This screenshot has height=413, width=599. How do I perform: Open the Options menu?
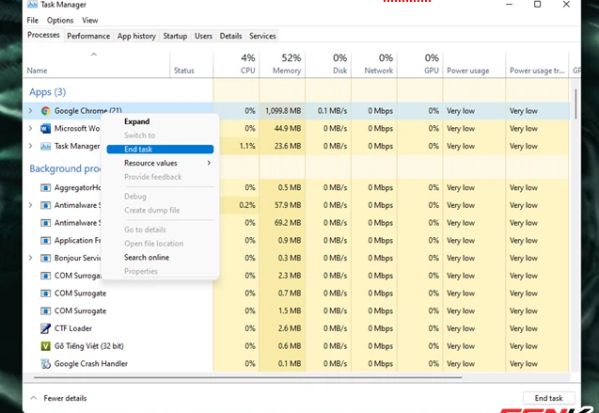(60, 20)
